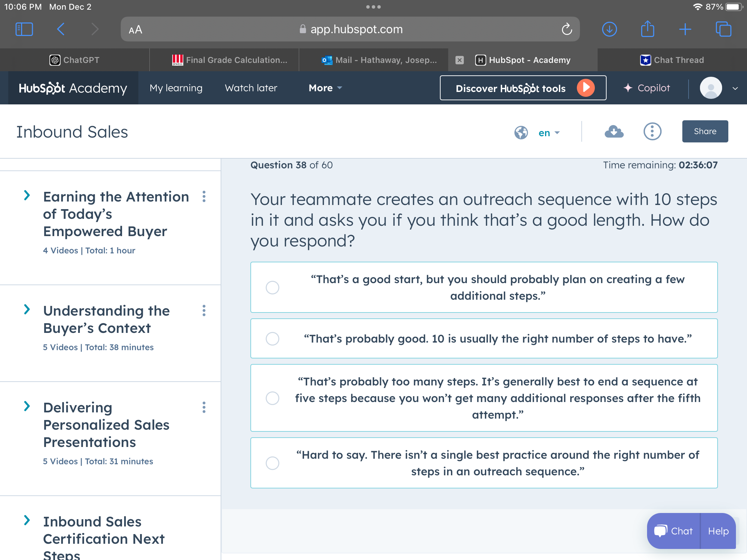Tap the browser back arrow

(x=61, y=29)
